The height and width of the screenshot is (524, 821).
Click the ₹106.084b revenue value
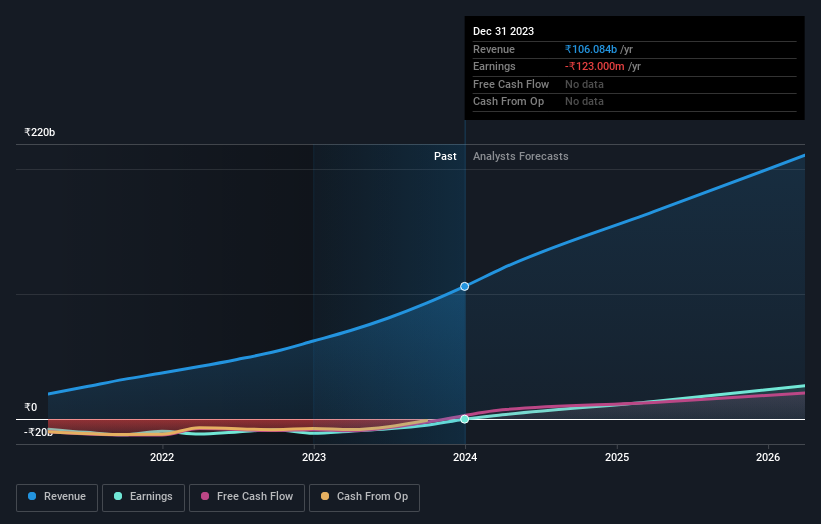(591, 49)
